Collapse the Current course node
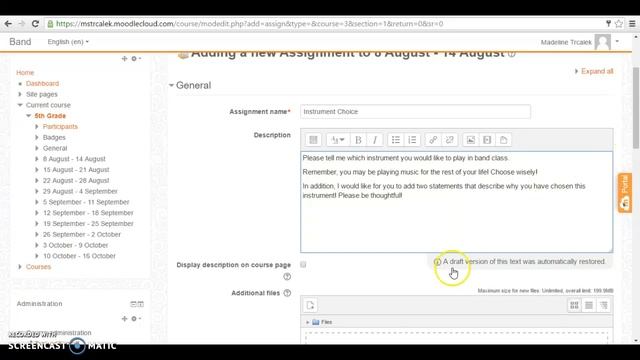Screen dimensions: 640x360 click(x=20, y=105)
